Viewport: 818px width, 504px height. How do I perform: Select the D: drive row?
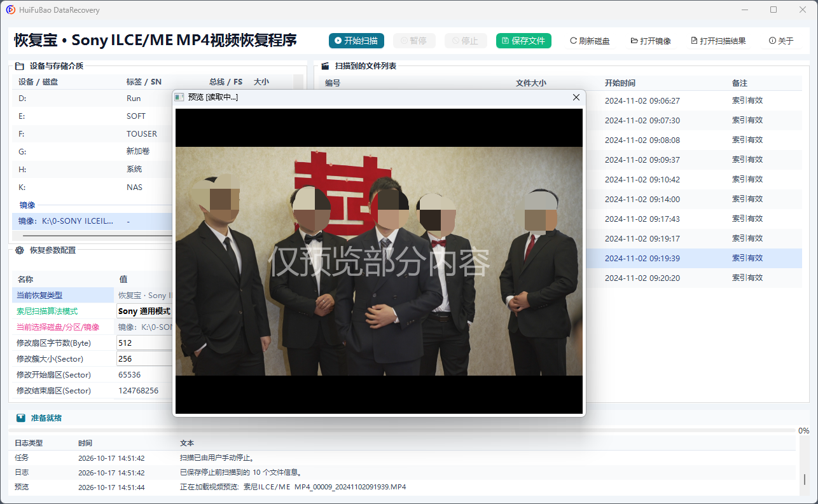[93, 99]
